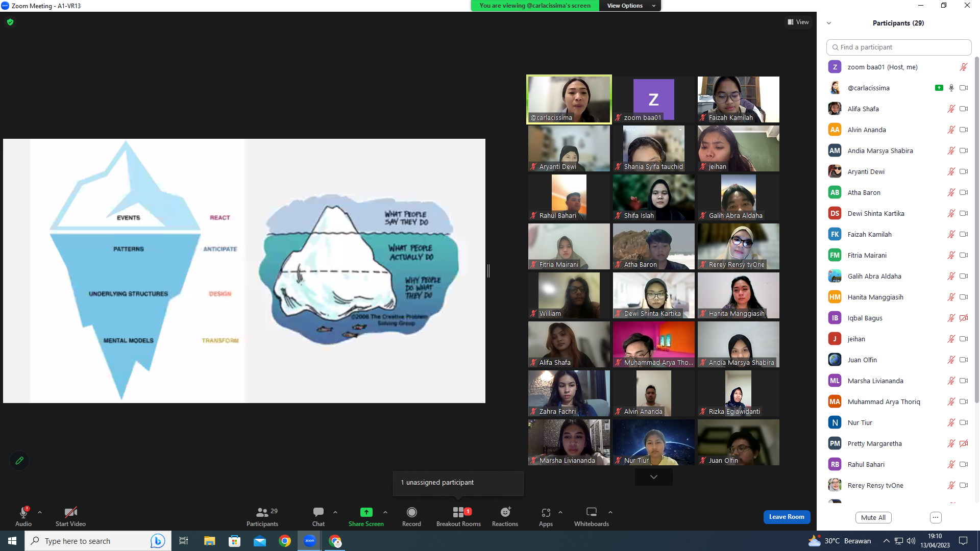The width and height of the screenshot is (980, 551).
Task: Select Dewi Shinta Kartika in participants list
Action: pos(899,213)
